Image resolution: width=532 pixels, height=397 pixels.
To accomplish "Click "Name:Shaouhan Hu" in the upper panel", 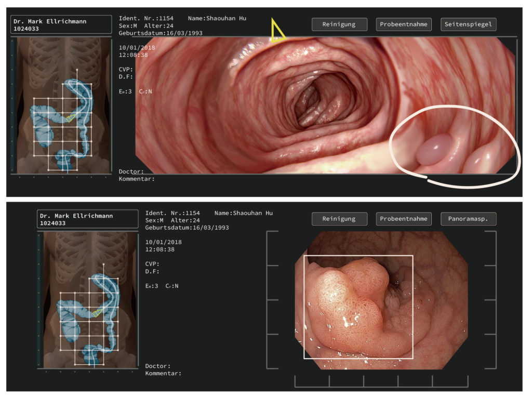I will click(x=217, y=18).
